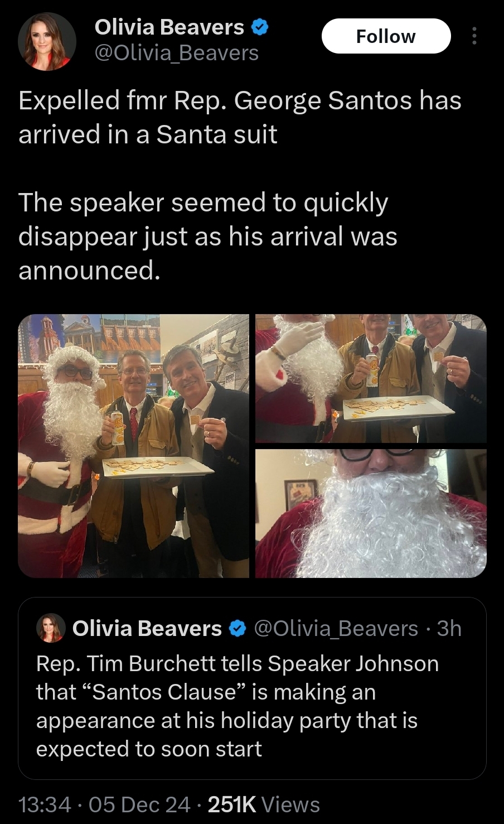Open Olivia Beavers name in quoted tweet
The height and width of the screenshot is (824, 504).
point(147,629)
